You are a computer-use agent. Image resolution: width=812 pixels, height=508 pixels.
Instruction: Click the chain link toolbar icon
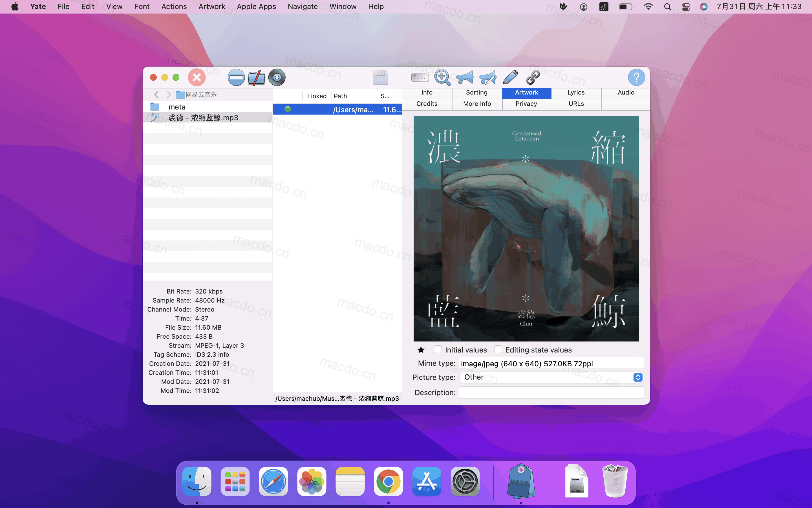coord(533,77)
